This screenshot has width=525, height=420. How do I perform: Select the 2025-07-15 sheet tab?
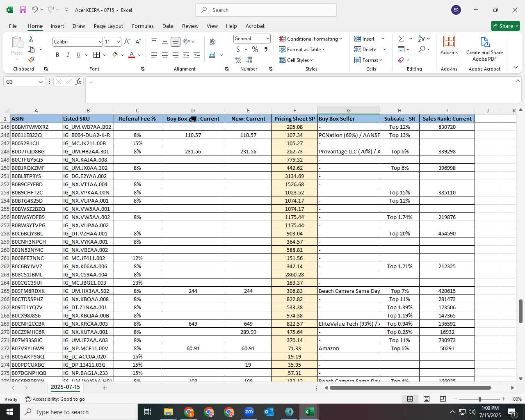coord(65,387)
